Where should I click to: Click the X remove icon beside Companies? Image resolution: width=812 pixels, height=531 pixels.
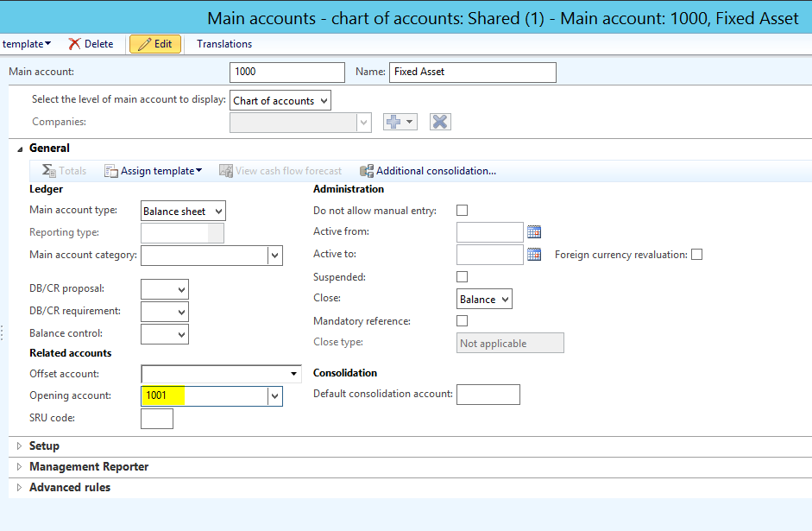tap(440, 123)
